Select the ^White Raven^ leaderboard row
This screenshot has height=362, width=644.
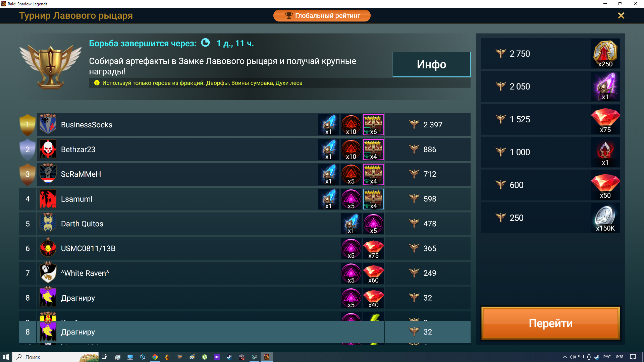coord(245,273)
